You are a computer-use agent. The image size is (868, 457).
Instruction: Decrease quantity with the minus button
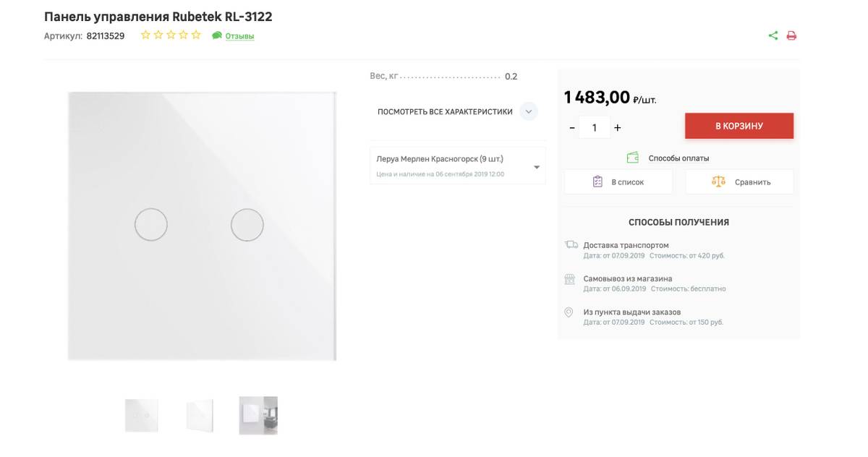(572, 128)
